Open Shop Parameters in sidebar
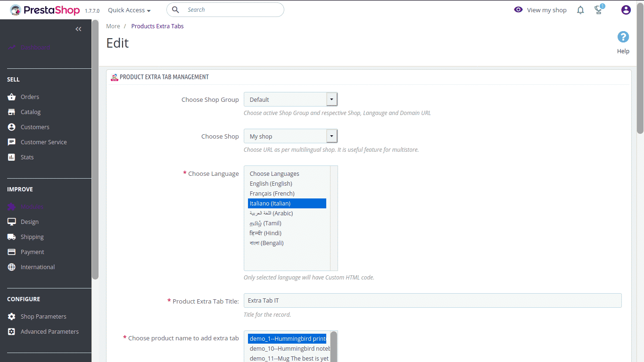Viewport: 644px width, 362px height. (x=43, y=317)
